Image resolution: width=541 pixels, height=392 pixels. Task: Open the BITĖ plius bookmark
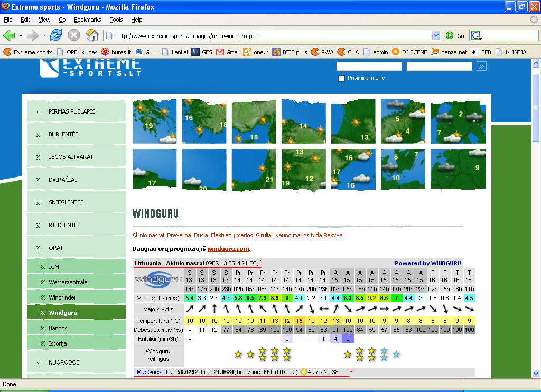[290, 52]
